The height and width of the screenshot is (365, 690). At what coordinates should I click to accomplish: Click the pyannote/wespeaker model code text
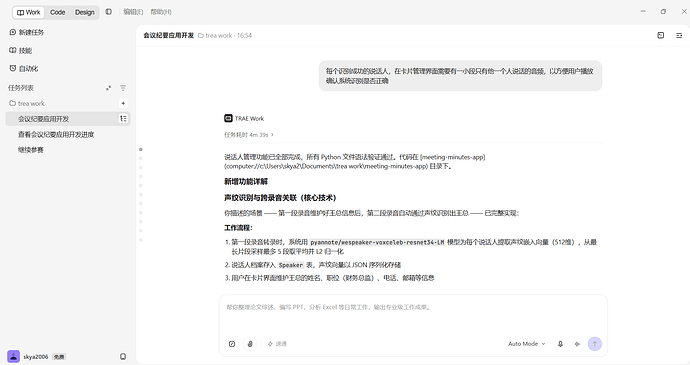pyautogui.click(x=377, y=242)
